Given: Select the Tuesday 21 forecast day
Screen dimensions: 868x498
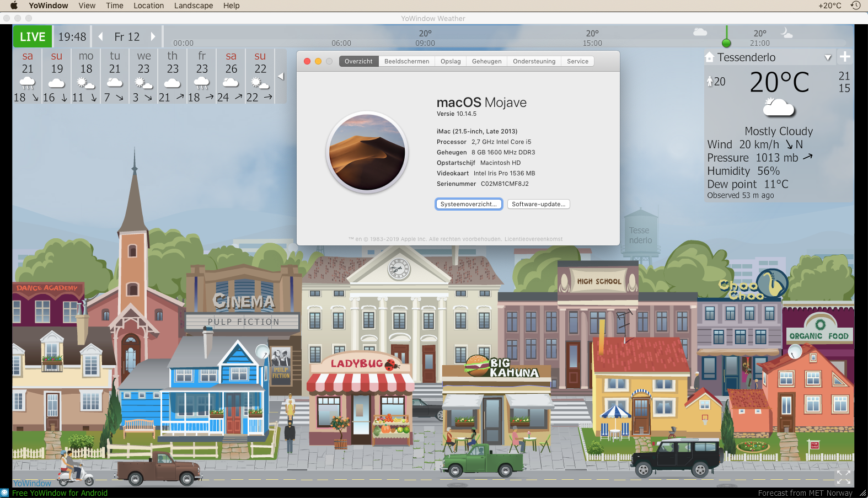Looking at the screenshot, I should [115, 76].
